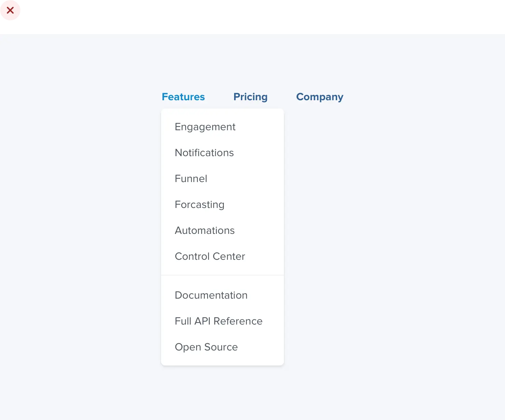Image resolution: width=505 pixels, height=420 pixels.
Task: Open the Forcasting menu item
Action: tap(200, 205)
